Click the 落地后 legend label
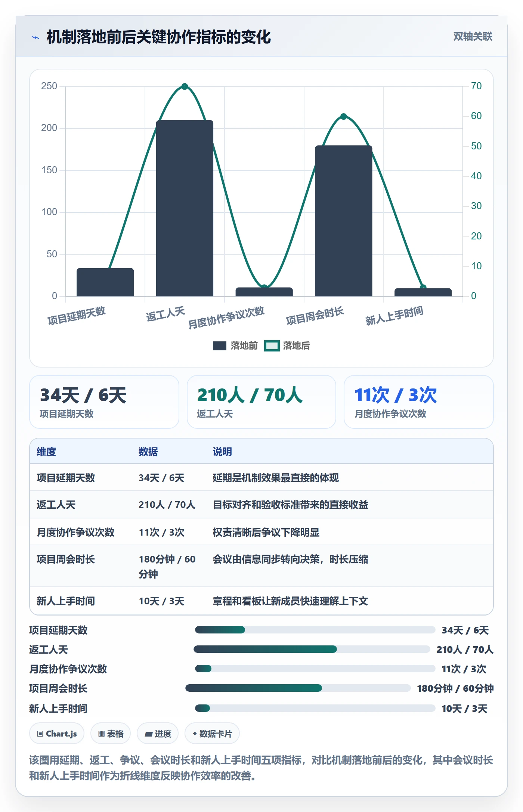523x812 pixels. [296, 346]
